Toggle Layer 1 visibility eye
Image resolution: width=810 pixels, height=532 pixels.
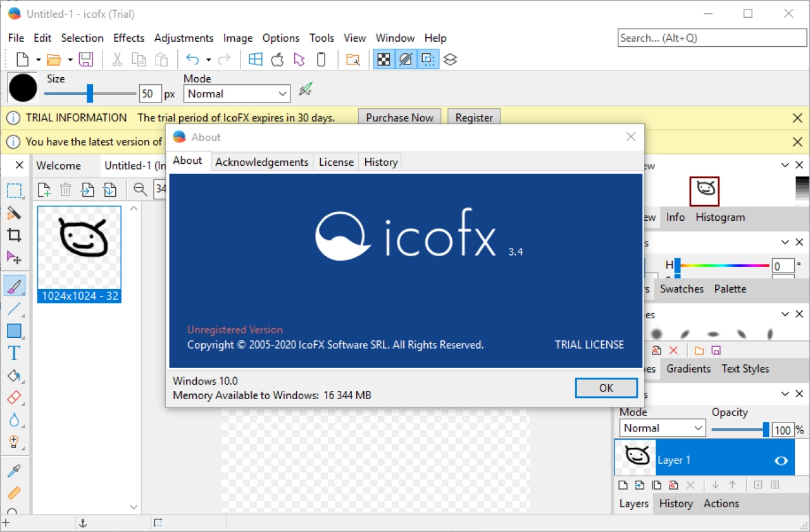pyautogui.click(x=782, y=461)
